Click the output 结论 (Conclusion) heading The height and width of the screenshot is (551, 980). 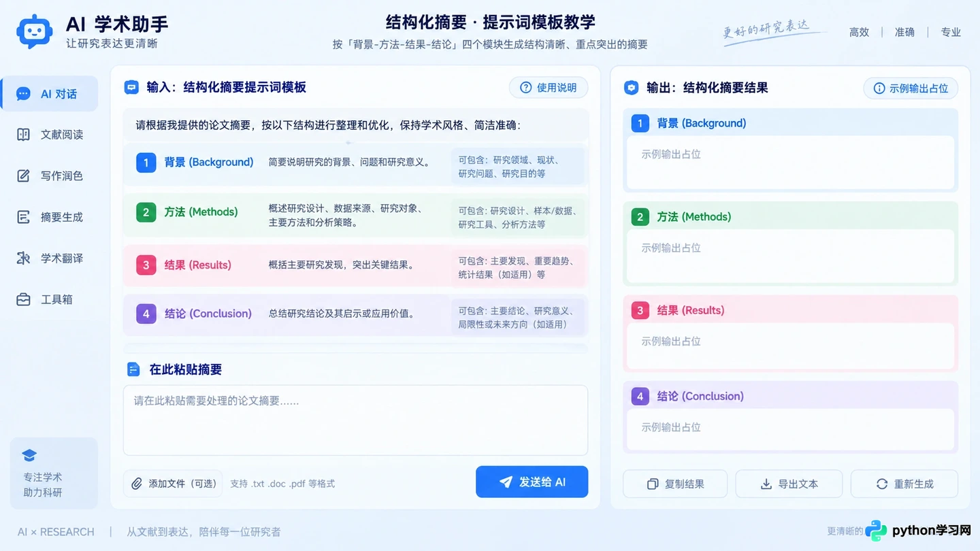point(700,396)
